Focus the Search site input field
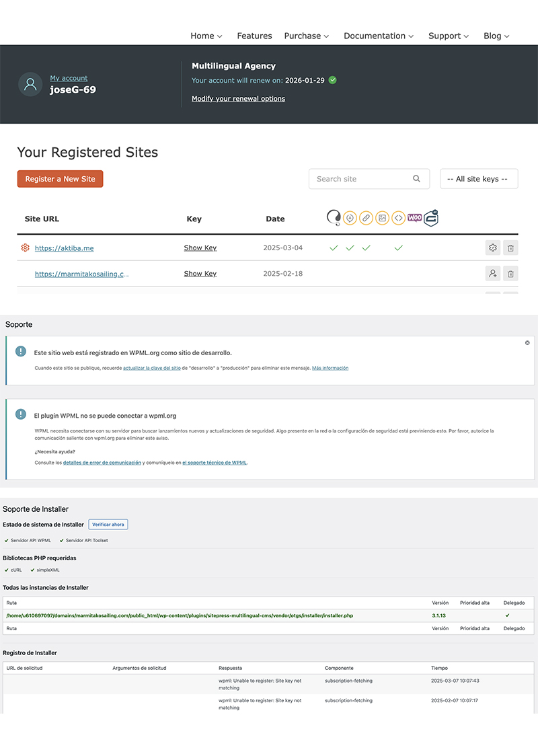Image resolution: width=538 pixels, height=756 pixels. click(369, 179)
